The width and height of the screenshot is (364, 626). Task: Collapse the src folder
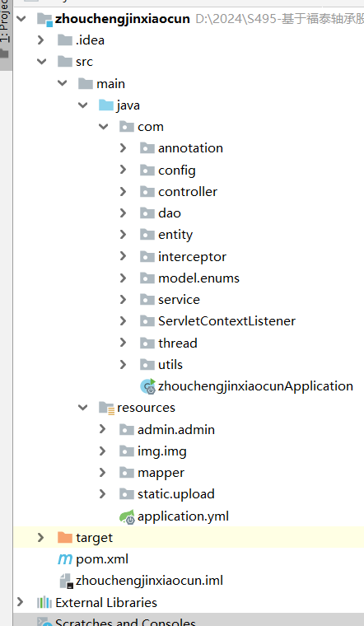pos(41,62)
